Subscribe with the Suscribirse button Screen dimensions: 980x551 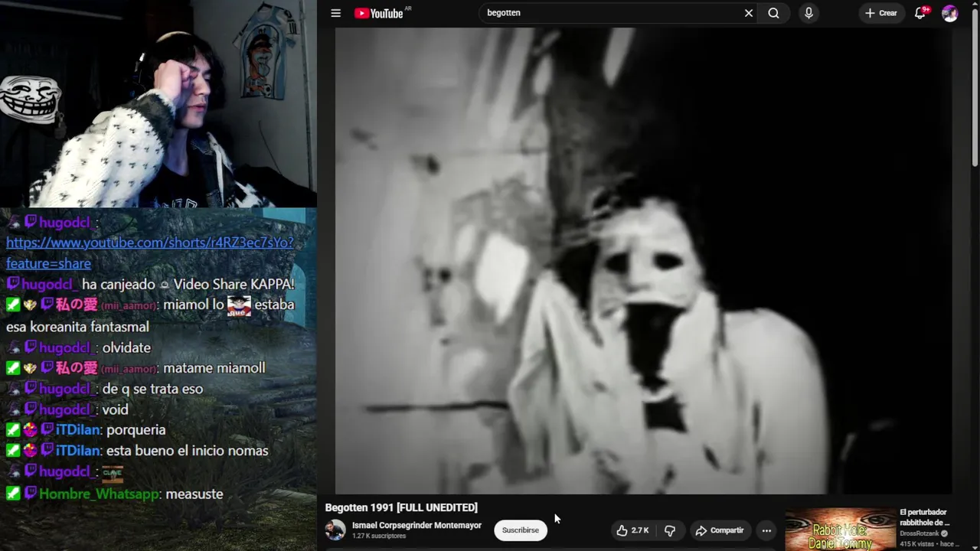point(521,530)
